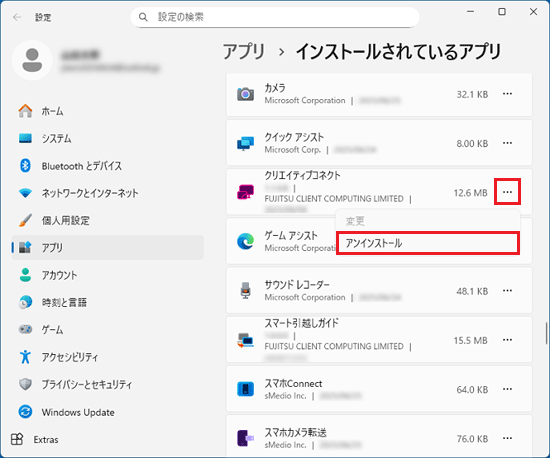Open システム settings page
550x458 pixels.
click(x=108, y=139)
